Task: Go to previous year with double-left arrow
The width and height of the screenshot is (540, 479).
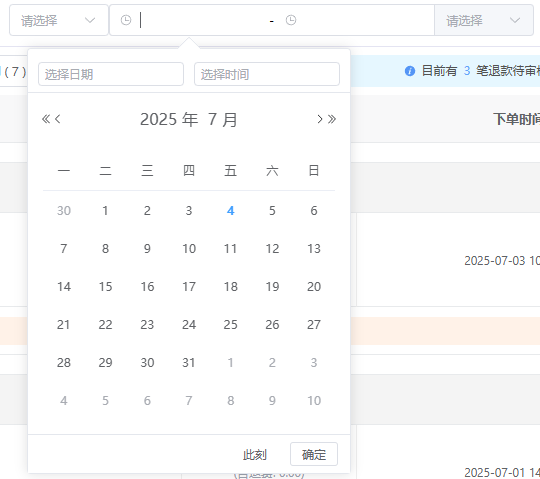Action: (45, 119)
